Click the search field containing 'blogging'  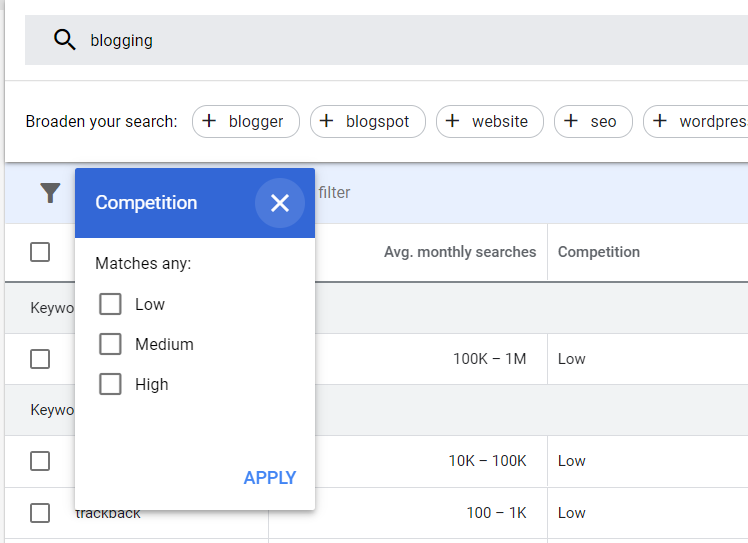[386, 40]
